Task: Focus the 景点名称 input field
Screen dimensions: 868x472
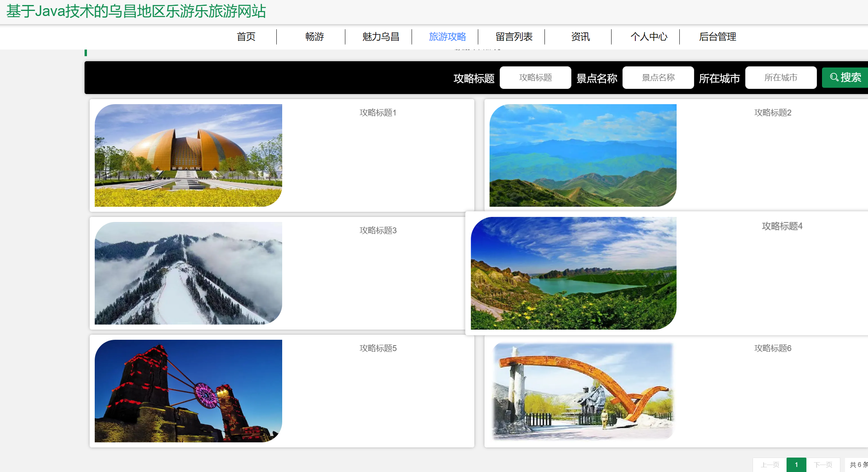Action: coord(658,78)
